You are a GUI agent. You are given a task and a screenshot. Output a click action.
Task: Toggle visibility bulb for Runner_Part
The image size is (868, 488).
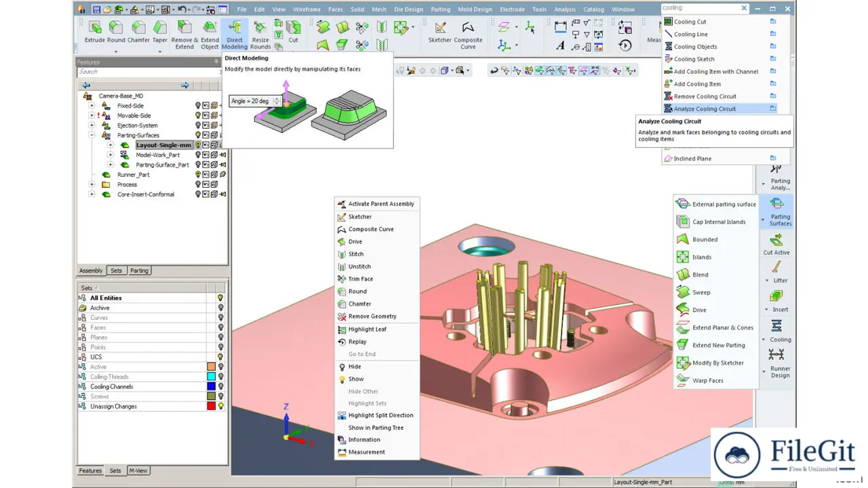[198, 175]
